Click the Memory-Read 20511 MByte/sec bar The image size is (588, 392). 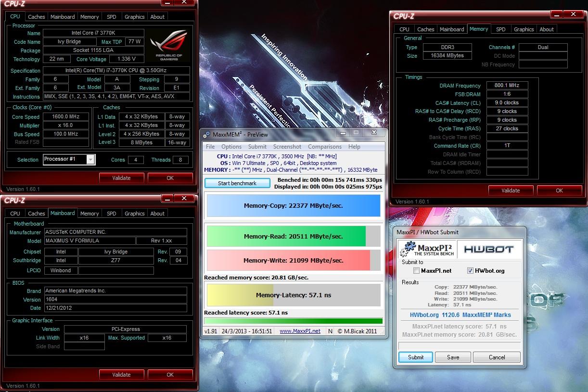pos(293,236)
